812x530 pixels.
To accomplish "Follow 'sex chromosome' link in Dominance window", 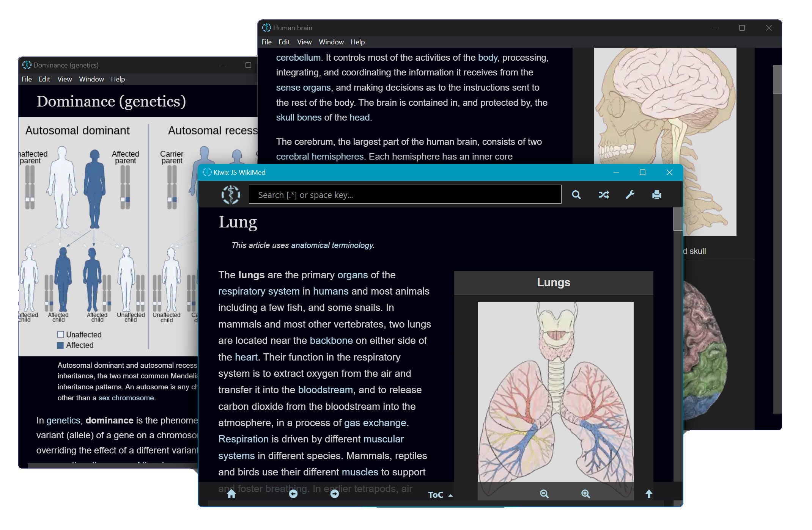I will (126, 398).
